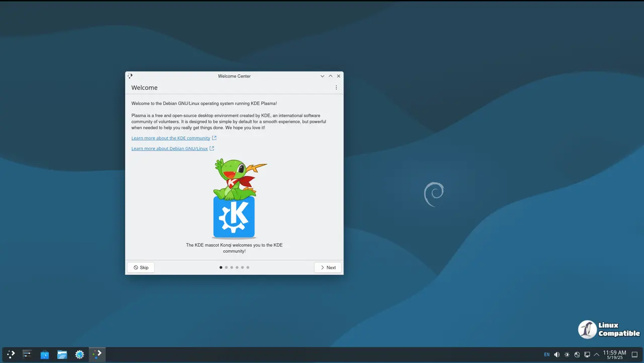Select the Welcome Center icon in taskbar
Screen dimensions: 644x363
pyautogui.click(x=97, y=354)
